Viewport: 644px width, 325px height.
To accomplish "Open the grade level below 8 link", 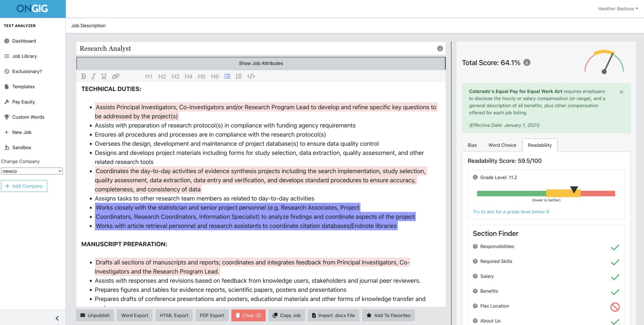I will [x=511, y=212].
